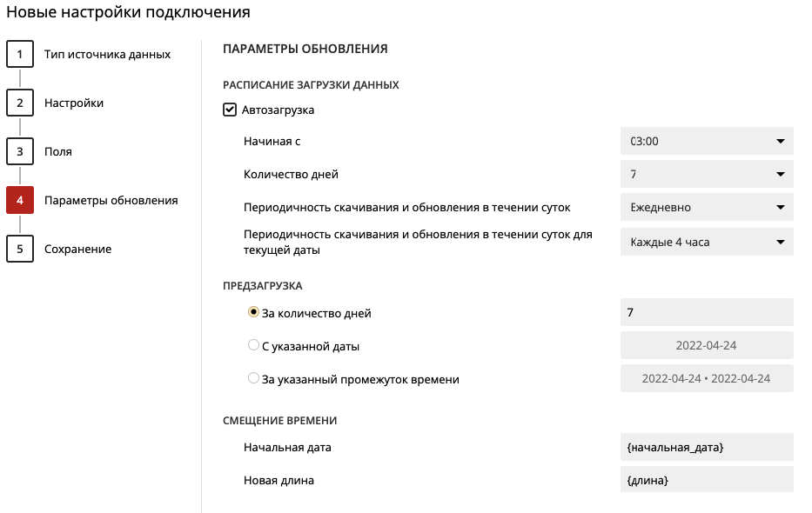Go to the Поля step label
Image resolution: width=812 pixels, height=513 pixels.
[58, 151]
